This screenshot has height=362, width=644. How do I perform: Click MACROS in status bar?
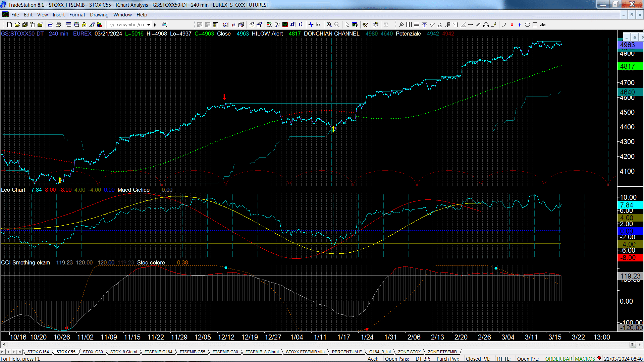pyautogui.click(x=585, y=359)
